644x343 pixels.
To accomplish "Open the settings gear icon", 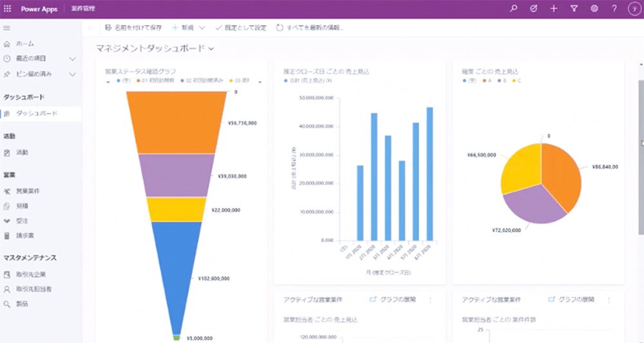I will [594, 8].
